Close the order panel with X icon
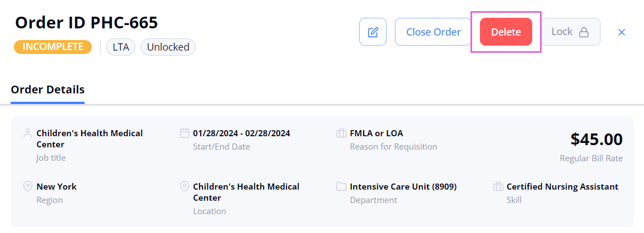 coord(621,32)
